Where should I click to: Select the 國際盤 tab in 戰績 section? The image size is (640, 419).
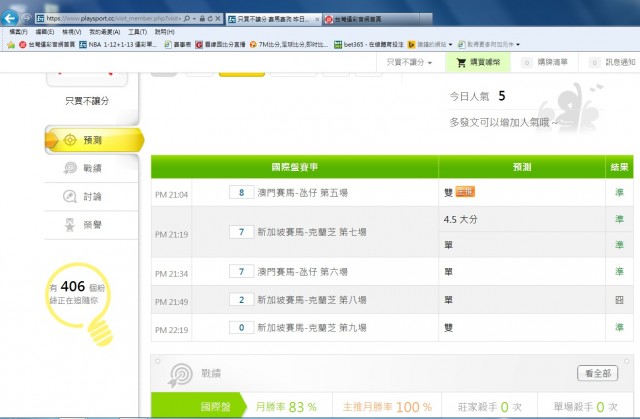point(190,407)
